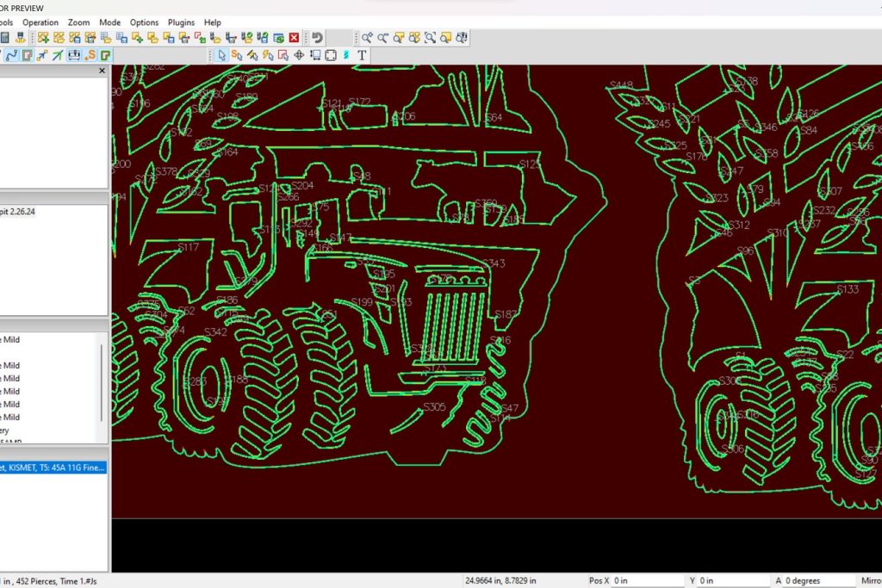The image size is (882, 588).
Task: Select the highlighted KISMET T5 45A tool entry
Action: coord(53,467)
